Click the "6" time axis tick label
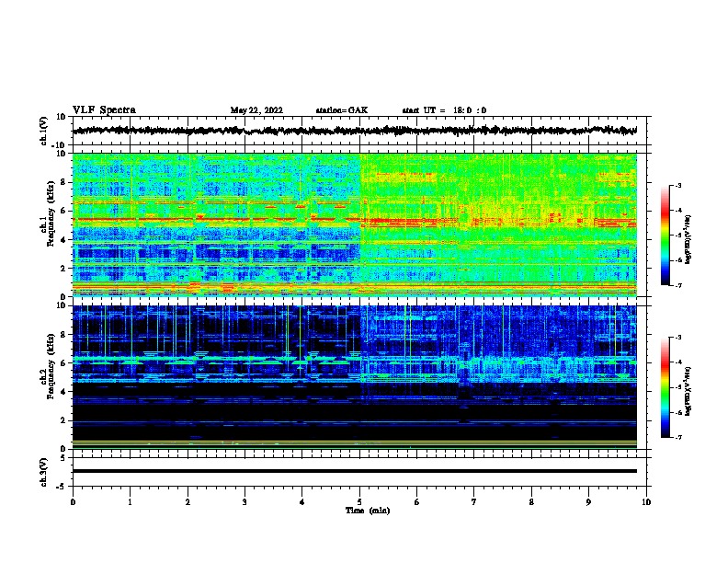 [x=417, y=502]
